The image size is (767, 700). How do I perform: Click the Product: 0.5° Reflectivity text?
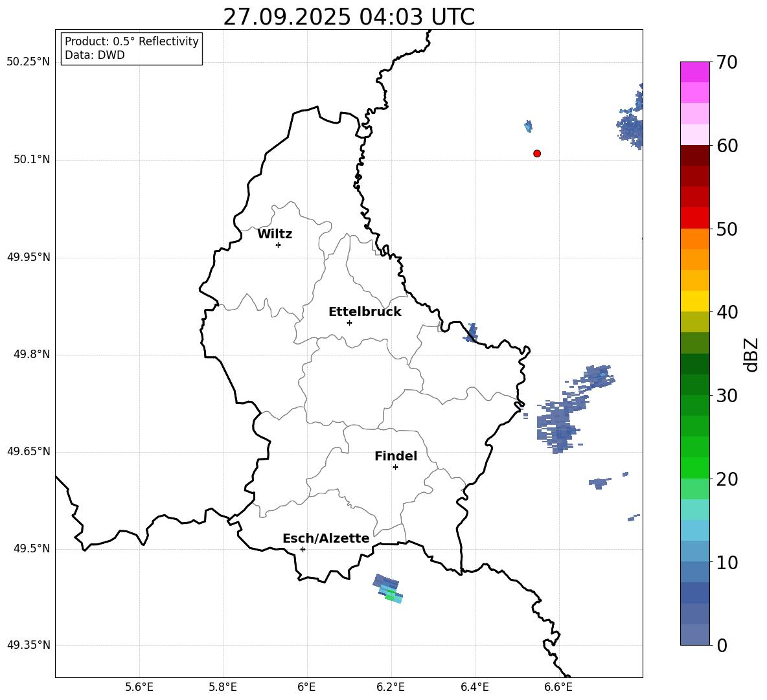132,41
